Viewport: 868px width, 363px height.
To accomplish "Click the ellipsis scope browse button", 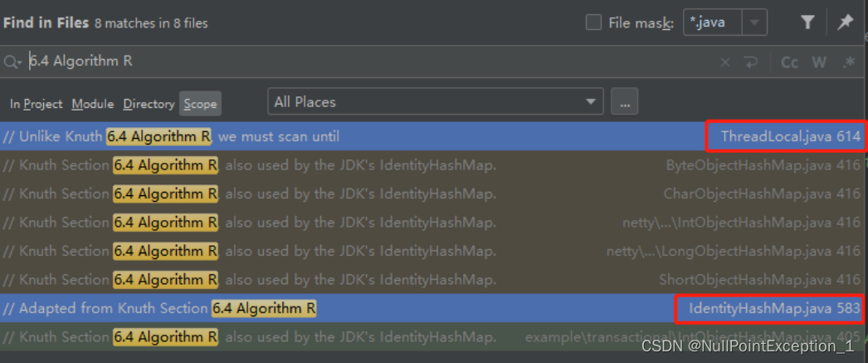I will click(624, 102).
